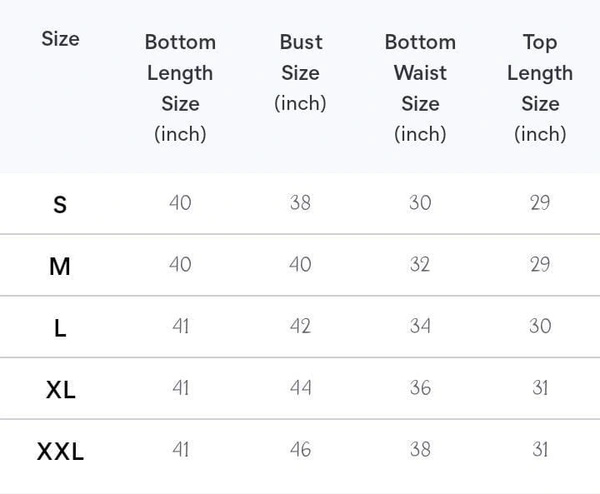Screen dimensions: 600x494
Task: Select bust size value 44 for XL
Action: pos(300,388)
